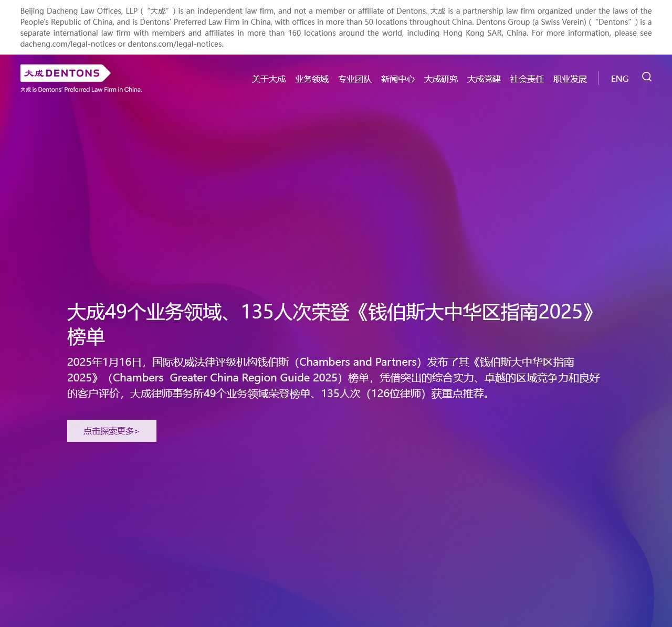The width and height of the screenshot is (672, 627).
Task: Open the search magnifier icon
Action: 647,77
